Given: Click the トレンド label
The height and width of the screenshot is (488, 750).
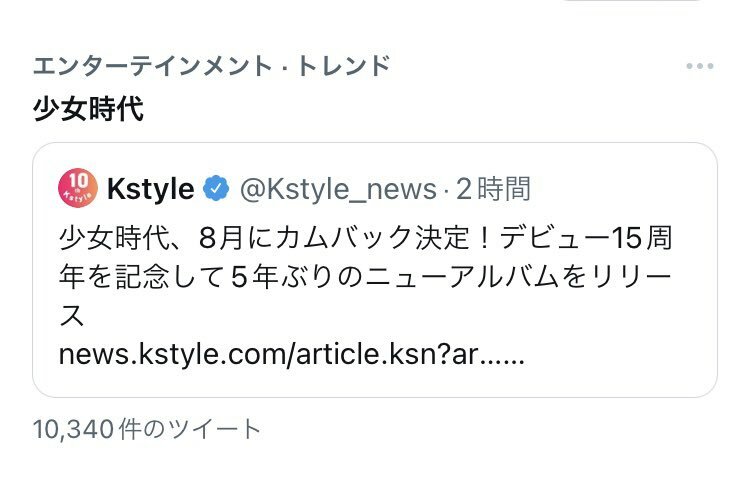Looking at the screenshot, I should tap(344, 66).
